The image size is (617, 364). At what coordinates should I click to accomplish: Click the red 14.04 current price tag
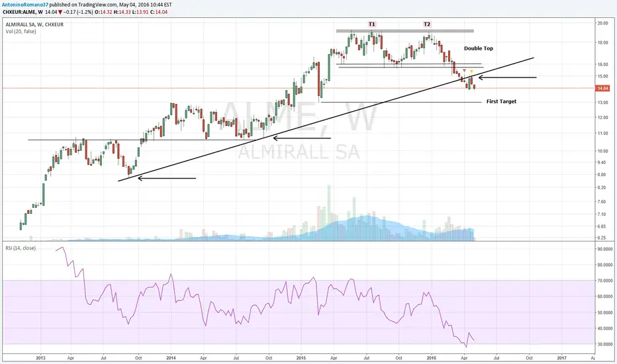pos(602,89)
